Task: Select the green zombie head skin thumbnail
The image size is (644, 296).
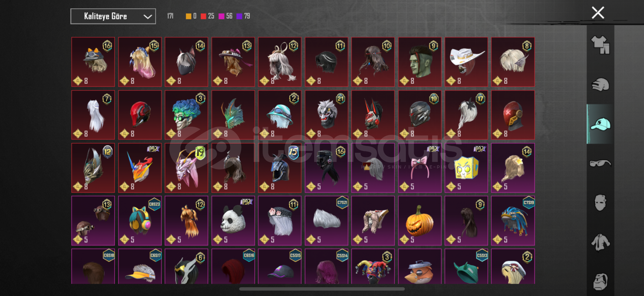Action: pos(420,62)
